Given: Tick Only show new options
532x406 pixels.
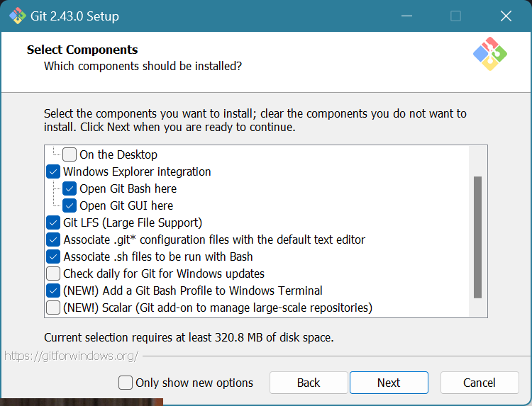Looking at the screenshot, I should pyautogui.click(x=126, y=383).
